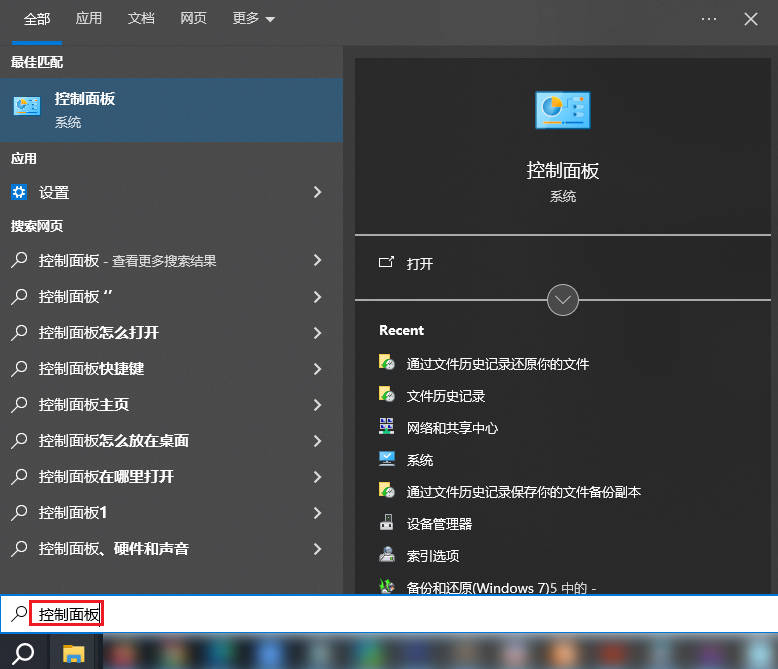Click the 设备管理器 icon
778x669 pixels.
click(387, 523)
